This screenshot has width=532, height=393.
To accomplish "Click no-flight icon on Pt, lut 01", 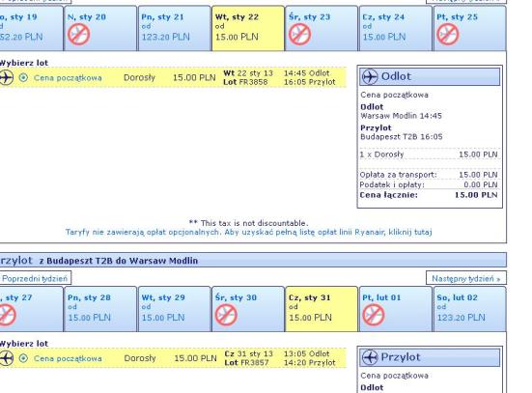I will click(x=374, y=315).
